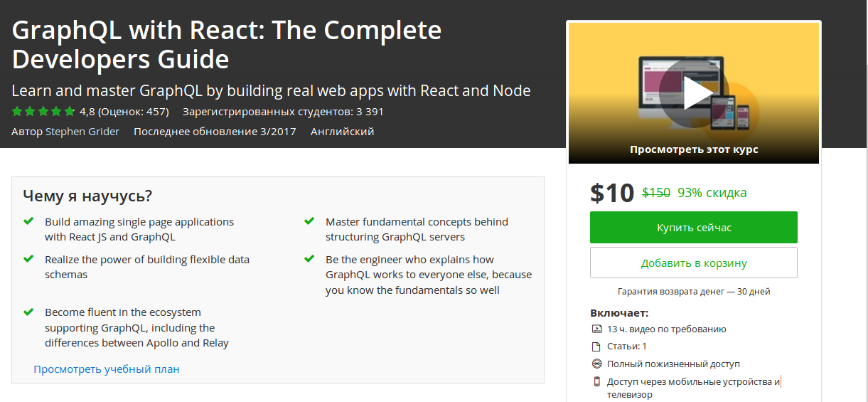Click the lifetime access icon
Viewport: 868px width, 402px height.
(596, 364)
